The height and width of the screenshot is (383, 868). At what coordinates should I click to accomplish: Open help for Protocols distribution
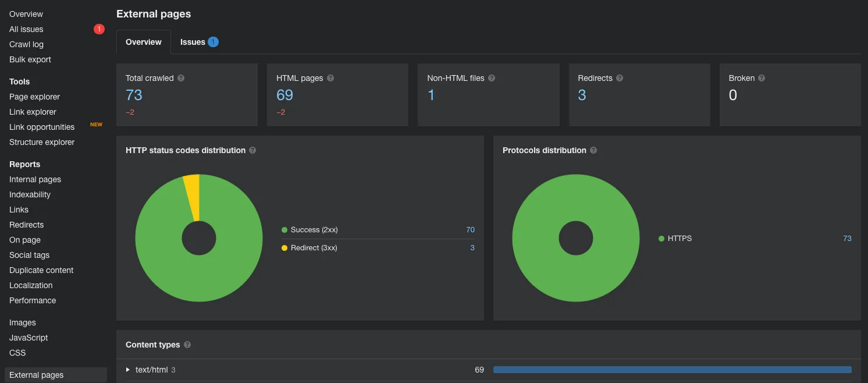(x=593, y=150)
